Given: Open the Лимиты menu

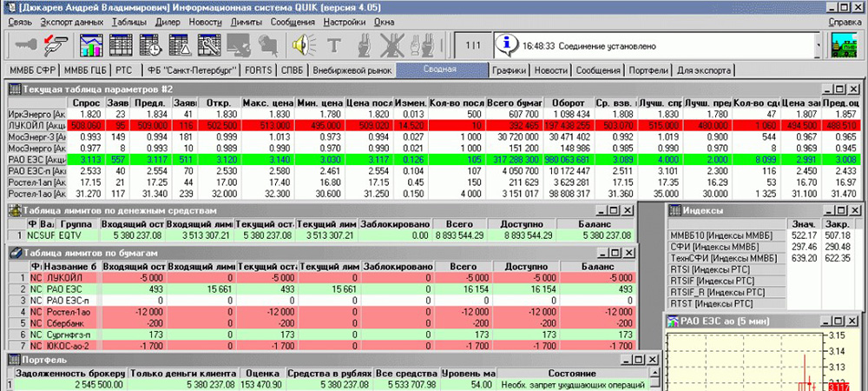Looking at the screenshot, I should [247, 22].
